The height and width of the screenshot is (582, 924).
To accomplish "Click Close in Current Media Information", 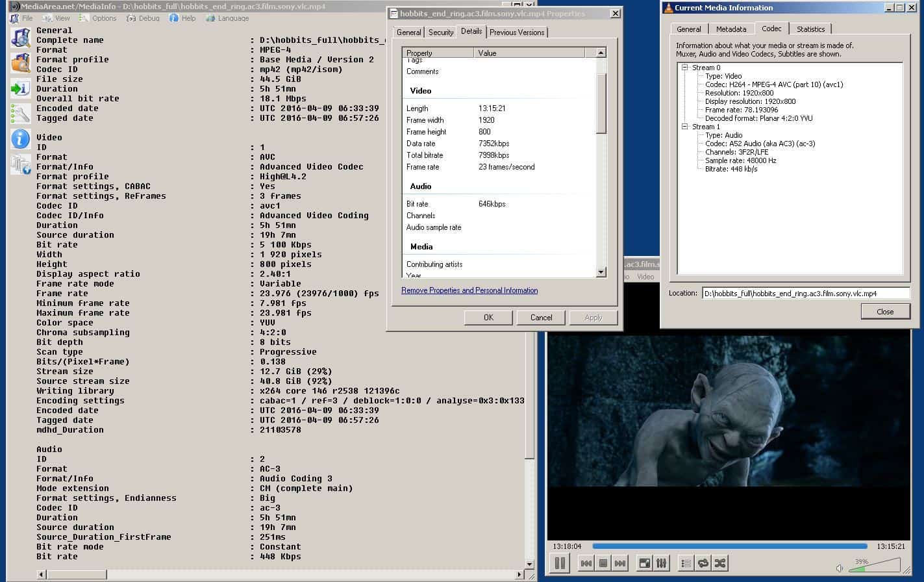I will pos(885,312).
